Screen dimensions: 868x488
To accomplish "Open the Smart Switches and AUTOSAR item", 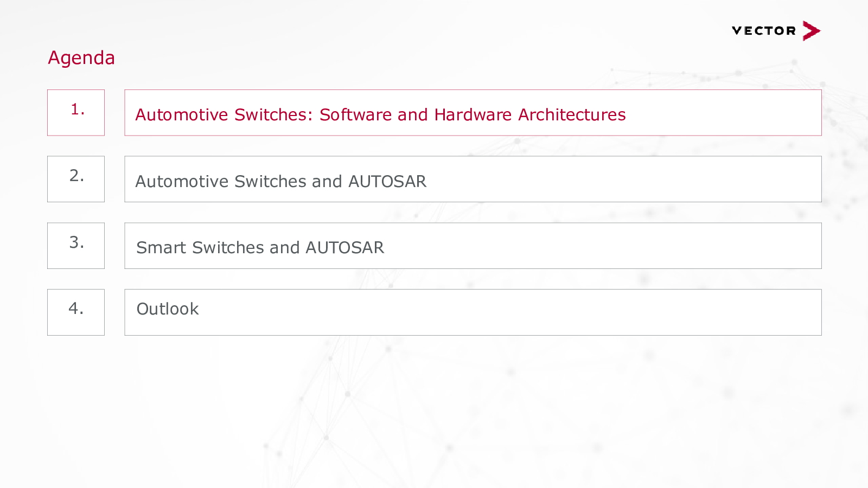I will [473, 246].
